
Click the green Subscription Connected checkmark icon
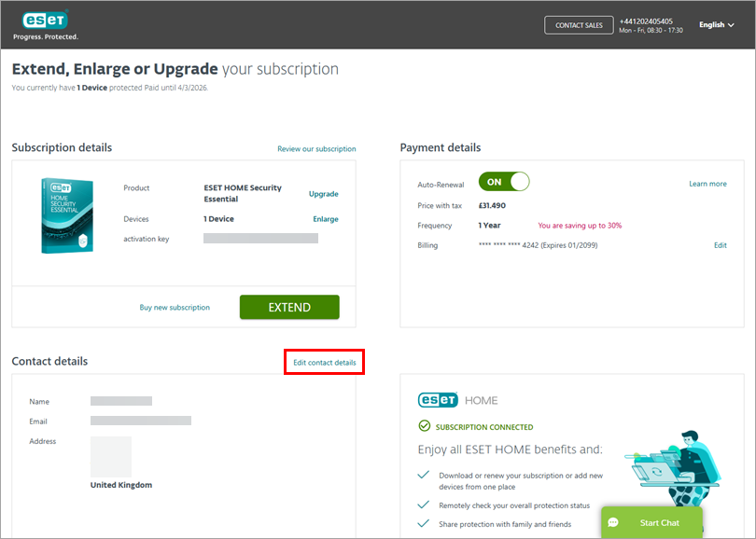coord(425,427)
